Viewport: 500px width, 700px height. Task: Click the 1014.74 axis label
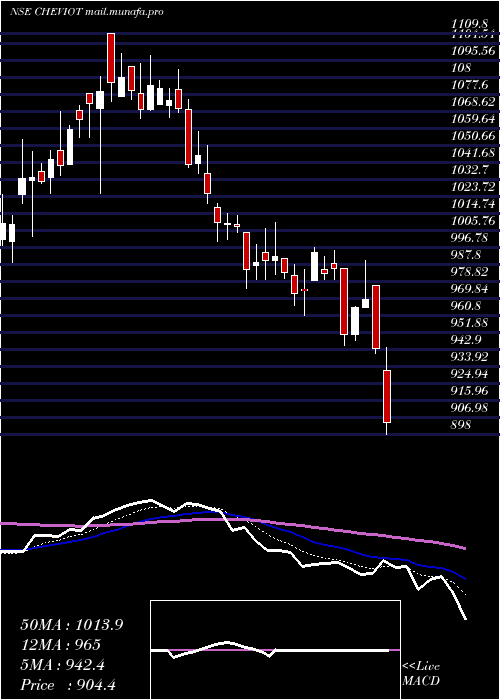tap(473, 203)
